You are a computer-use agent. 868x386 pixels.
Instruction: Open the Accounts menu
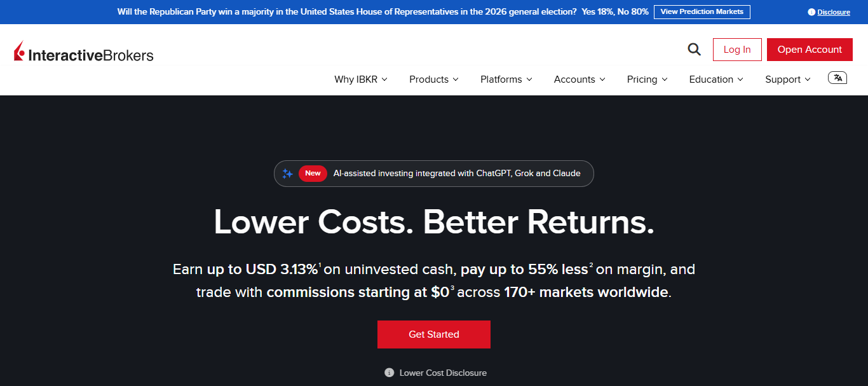coord(580,79)
